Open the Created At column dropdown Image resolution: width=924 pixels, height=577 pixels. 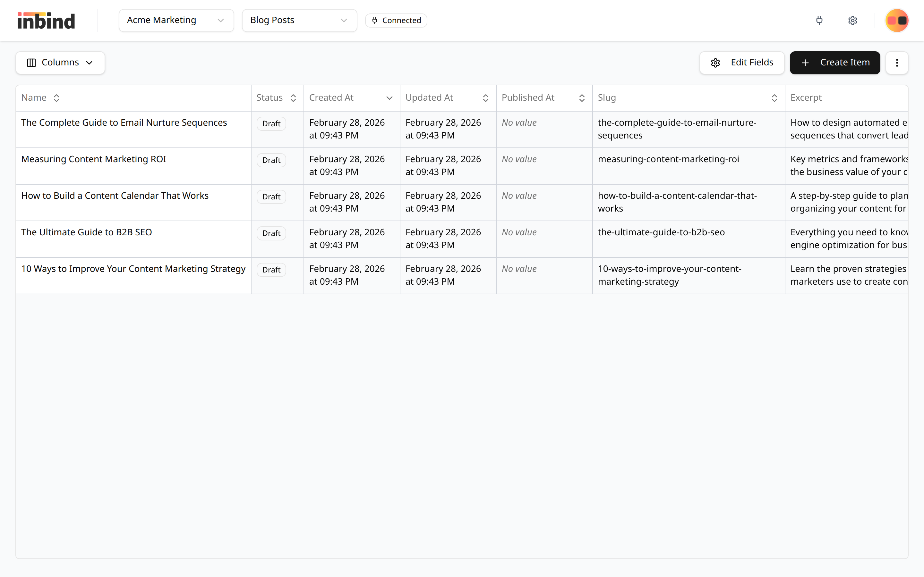[x=389, y=98]
